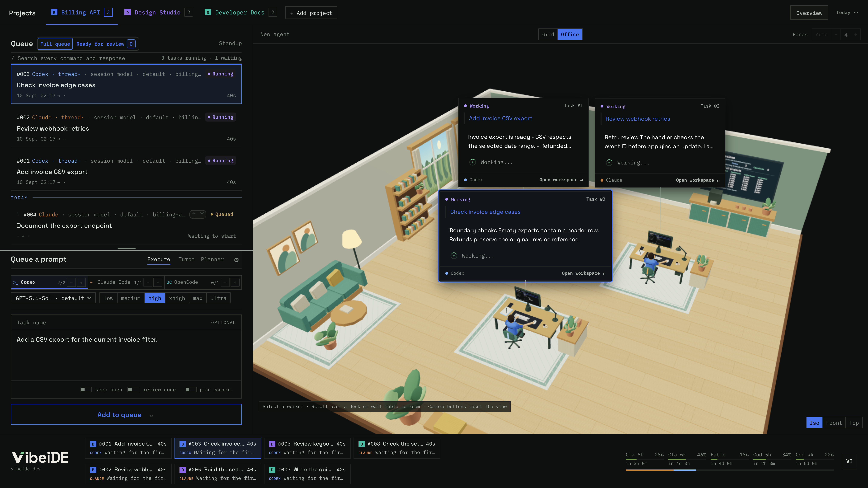Click the VibeIDE logo
The width and height of the screenshot is (868, 488).
click(40, 457)
